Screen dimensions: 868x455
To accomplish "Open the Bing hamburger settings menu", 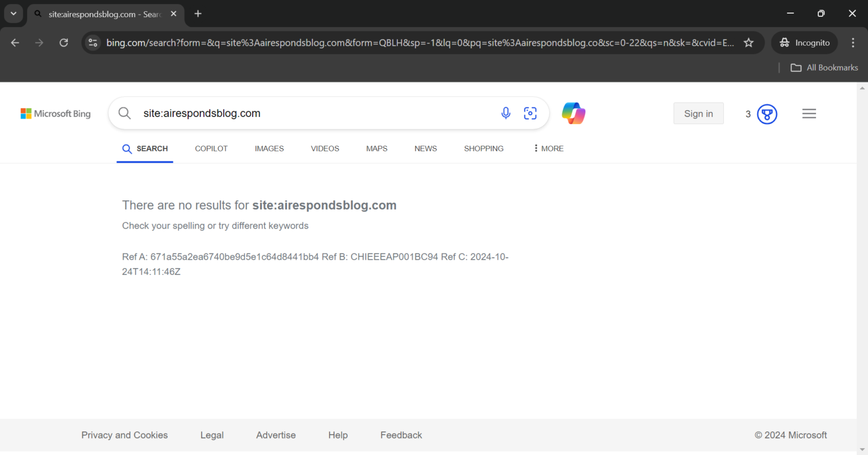I will 809,113.
